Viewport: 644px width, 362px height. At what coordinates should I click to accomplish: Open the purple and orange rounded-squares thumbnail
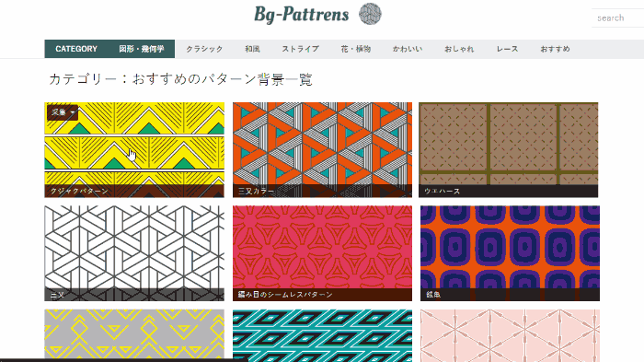(510, 253)
